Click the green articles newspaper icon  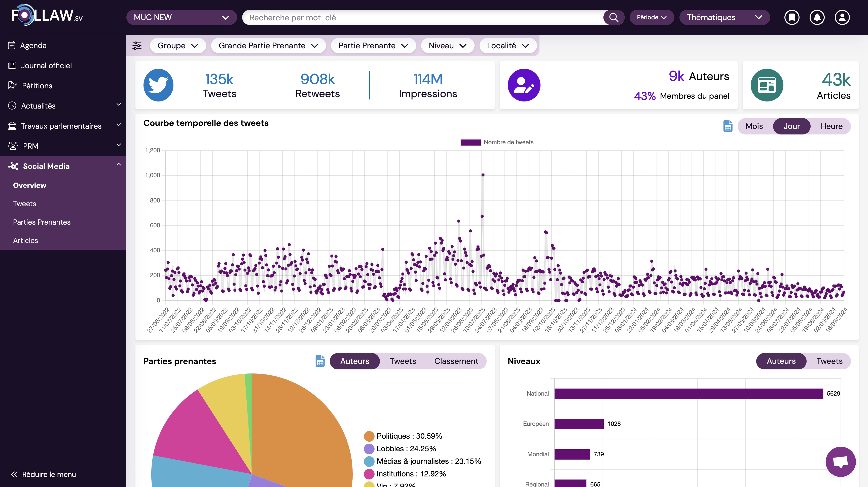coord(767,85)
